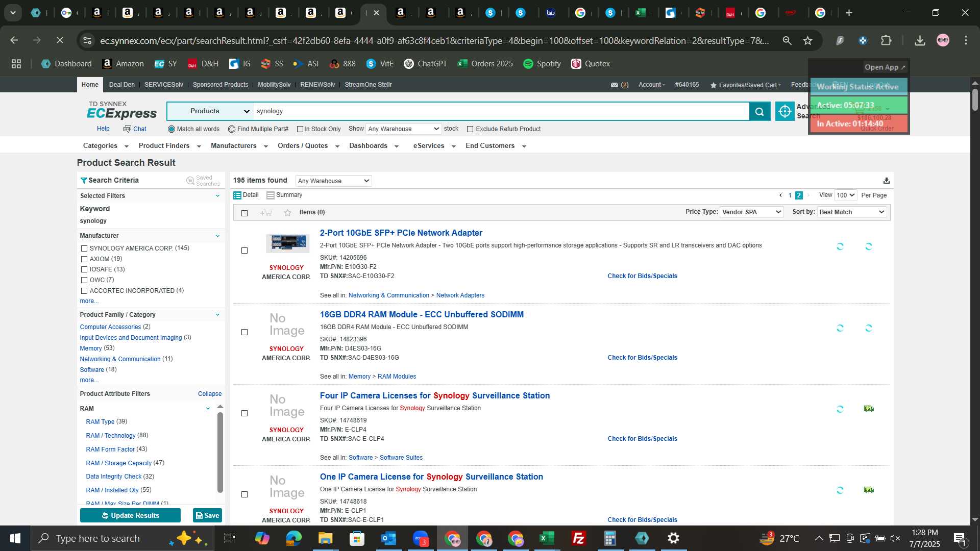Select all items checkbox in Items bar
This screenshot has height=551, width=980.
[244, 213]
